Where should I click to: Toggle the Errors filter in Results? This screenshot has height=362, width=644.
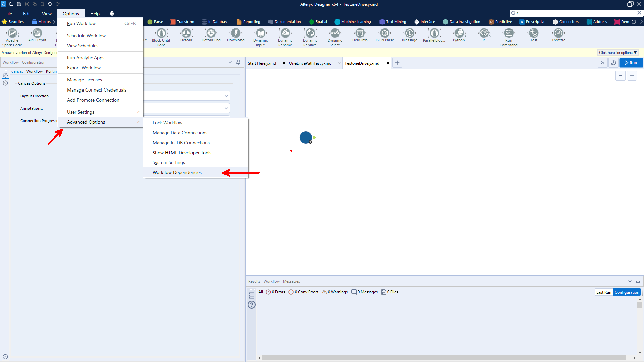click(276, 292)
